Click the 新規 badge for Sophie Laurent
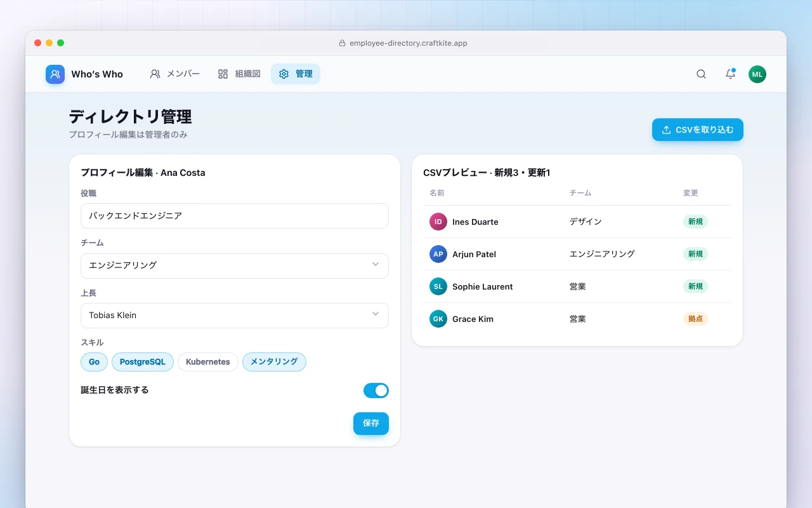The image size is (812, 508). [695, 286]
